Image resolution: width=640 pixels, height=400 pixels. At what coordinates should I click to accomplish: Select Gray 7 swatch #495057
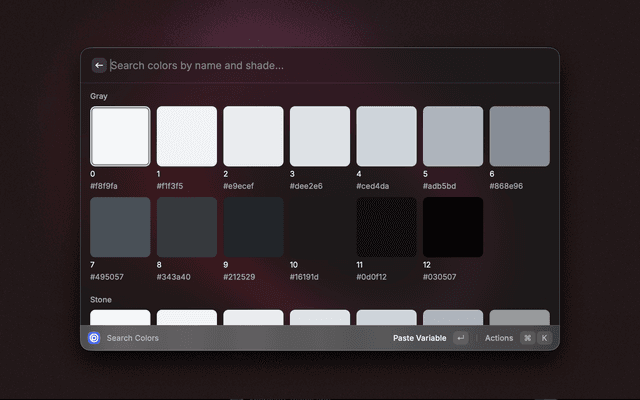(120, 227)
